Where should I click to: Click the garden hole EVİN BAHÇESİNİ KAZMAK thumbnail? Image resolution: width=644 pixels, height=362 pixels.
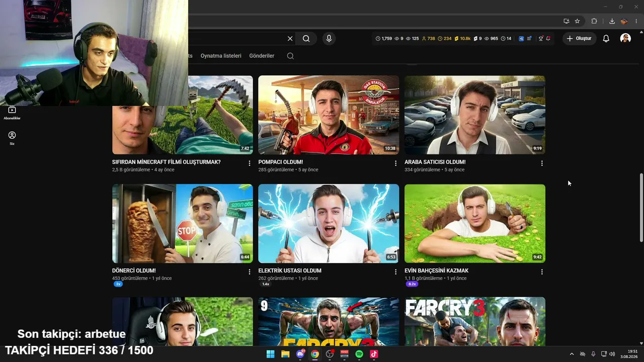pos(475,224)
